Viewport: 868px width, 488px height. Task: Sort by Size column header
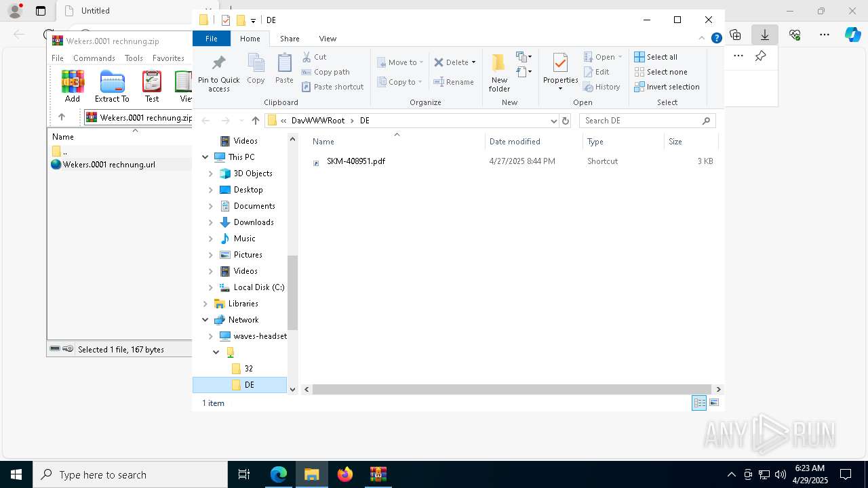(x=690, y=142)
